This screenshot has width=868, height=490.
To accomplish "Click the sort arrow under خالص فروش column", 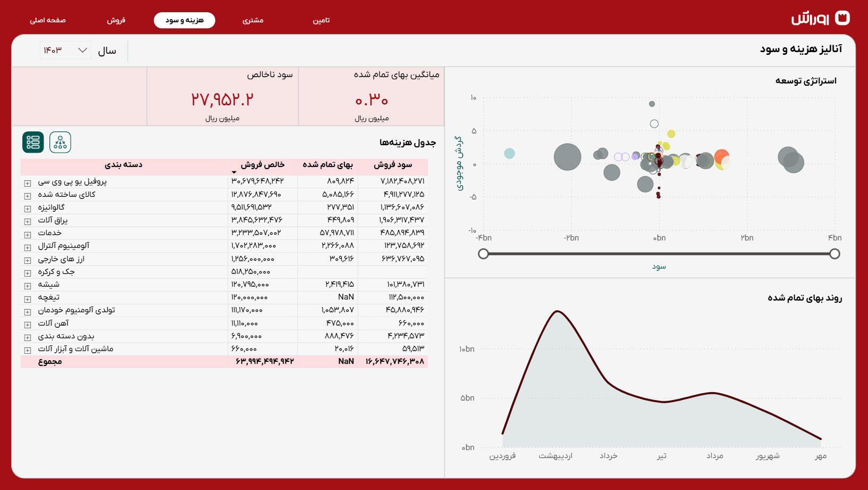I will click(234, 172).
